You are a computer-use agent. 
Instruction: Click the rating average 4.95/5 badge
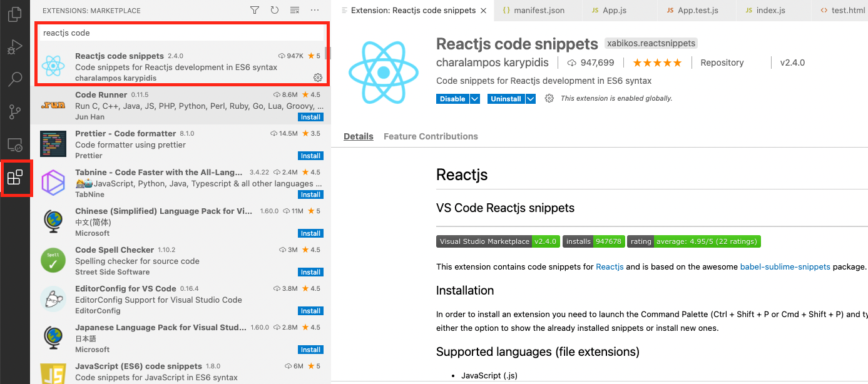click(694, 241)
